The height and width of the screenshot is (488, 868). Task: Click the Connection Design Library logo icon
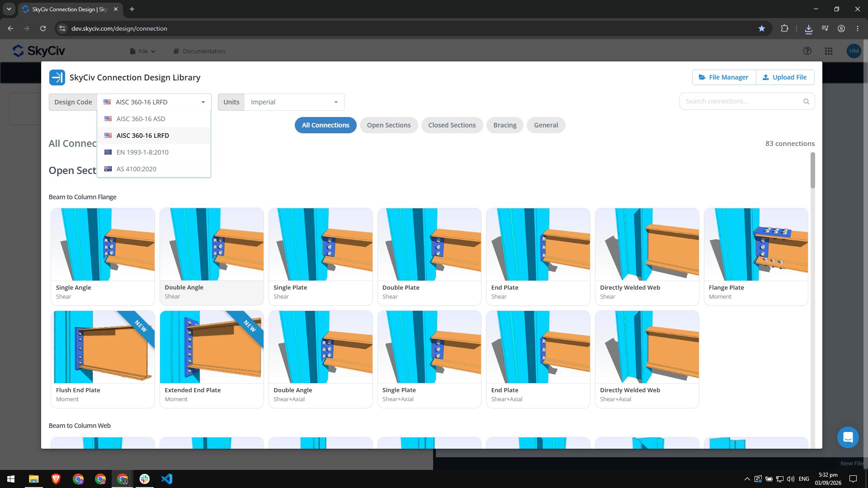[57, 77]
